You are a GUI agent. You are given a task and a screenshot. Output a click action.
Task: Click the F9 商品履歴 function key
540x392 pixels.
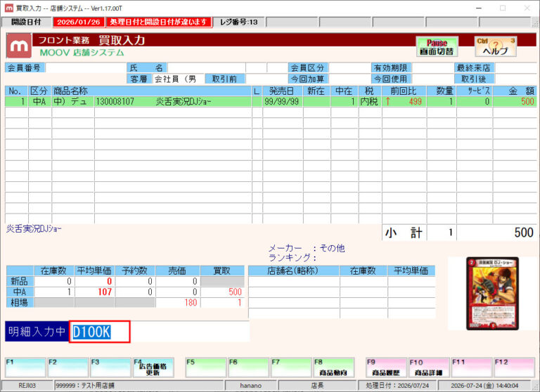[386, 367]
